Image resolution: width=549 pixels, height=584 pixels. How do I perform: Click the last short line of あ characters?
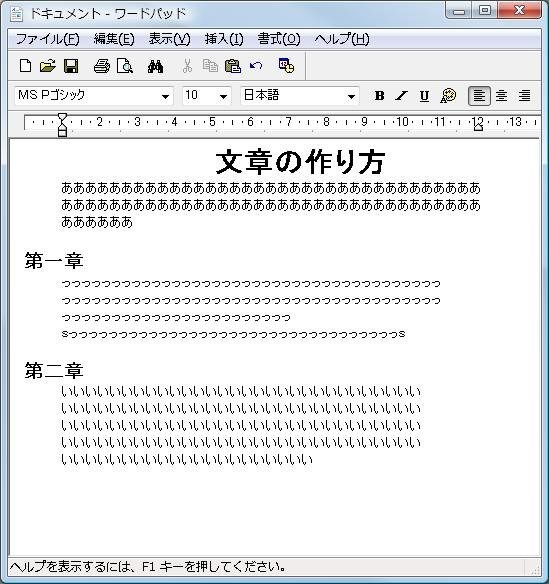coord(97,222)
